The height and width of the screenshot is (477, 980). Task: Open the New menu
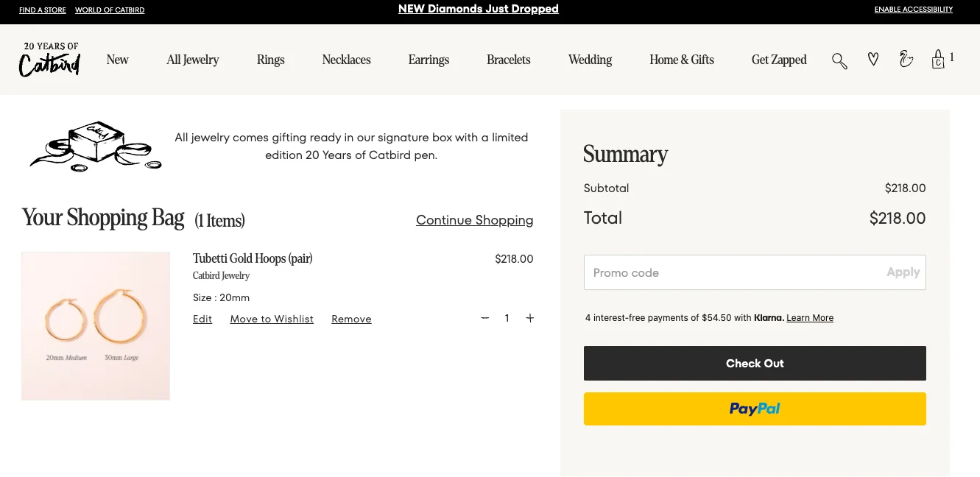pyautogui.click(x=117, y=60)
